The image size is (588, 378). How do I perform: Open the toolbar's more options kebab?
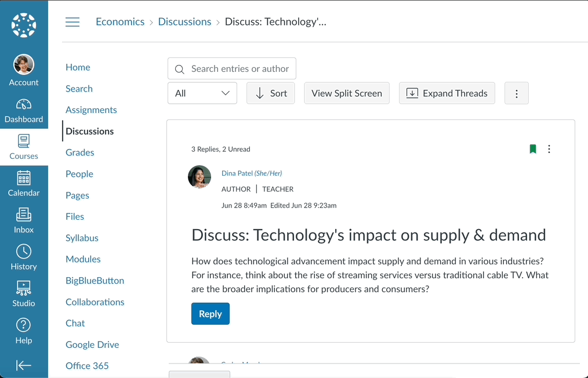(516, 93)
